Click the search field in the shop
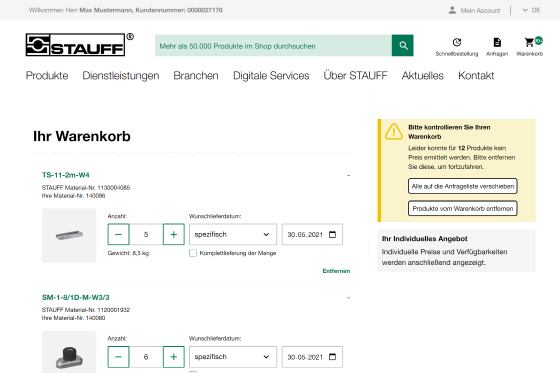560x373 pixels. pos(273,45)
